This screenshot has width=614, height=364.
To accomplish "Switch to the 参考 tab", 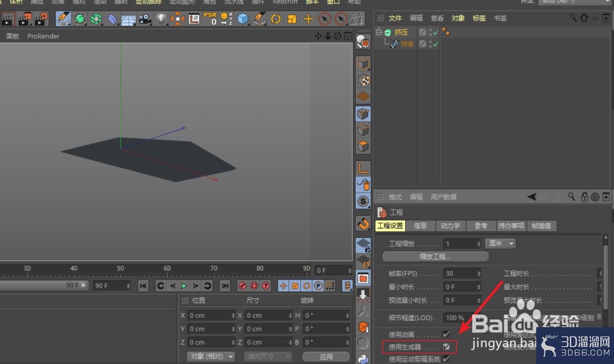I will [481, 226].
